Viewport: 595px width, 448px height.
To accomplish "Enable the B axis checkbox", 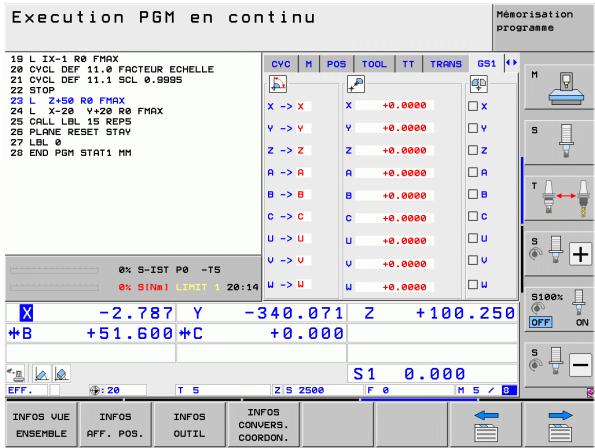I will 473,194.
